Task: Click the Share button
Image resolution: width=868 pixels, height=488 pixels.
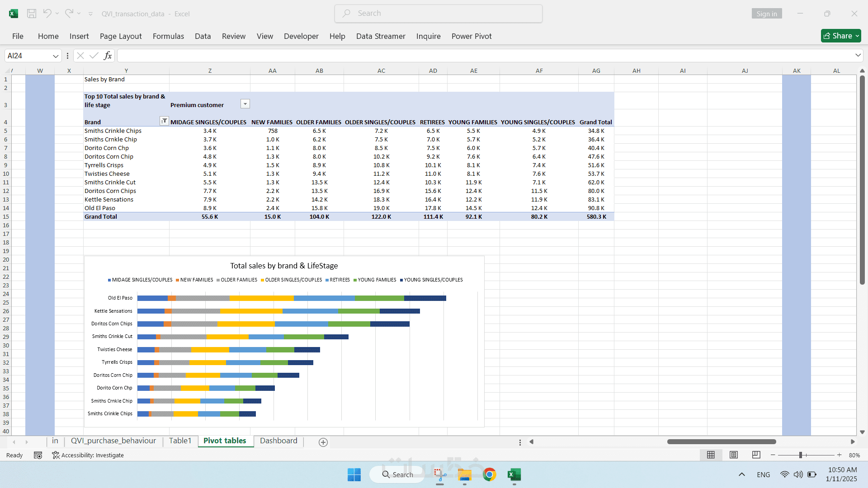Action: click(840, 36)
